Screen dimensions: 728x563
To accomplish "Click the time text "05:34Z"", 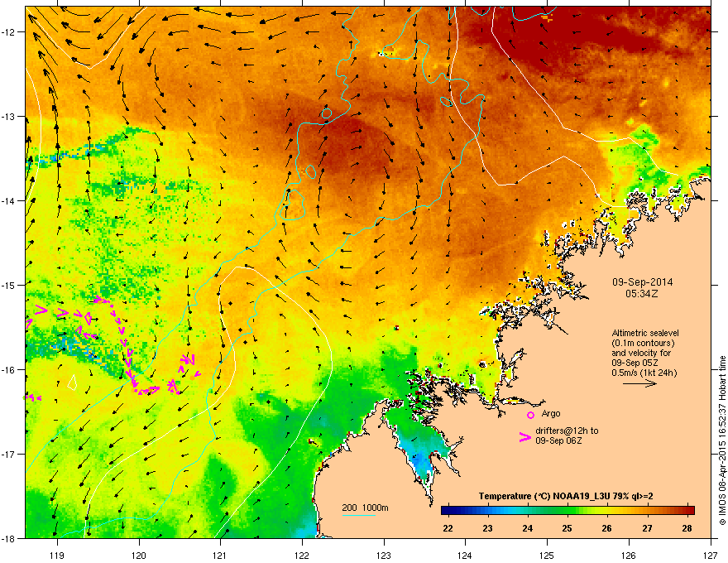I will (x=642, y=294).
